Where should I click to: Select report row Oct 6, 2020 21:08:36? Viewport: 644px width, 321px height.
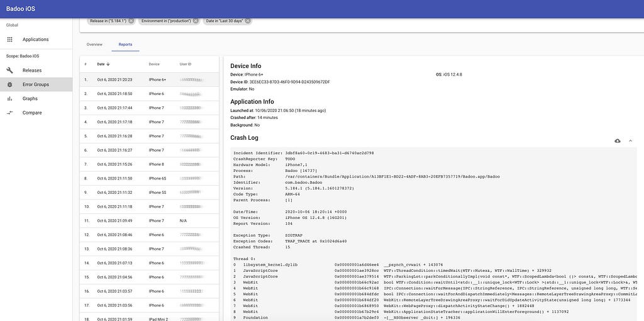click(x=149, y=249)
